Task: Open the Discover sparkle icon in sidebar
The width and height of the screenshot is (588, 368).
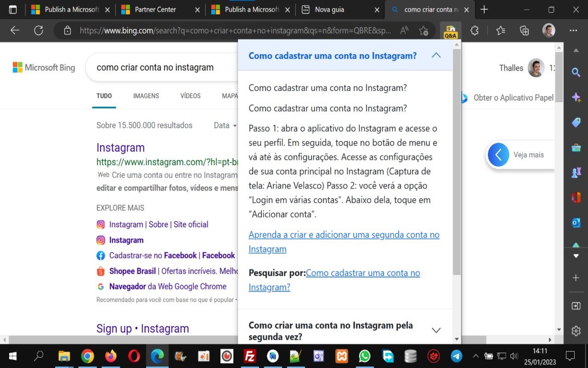Action: click(576, 97)
